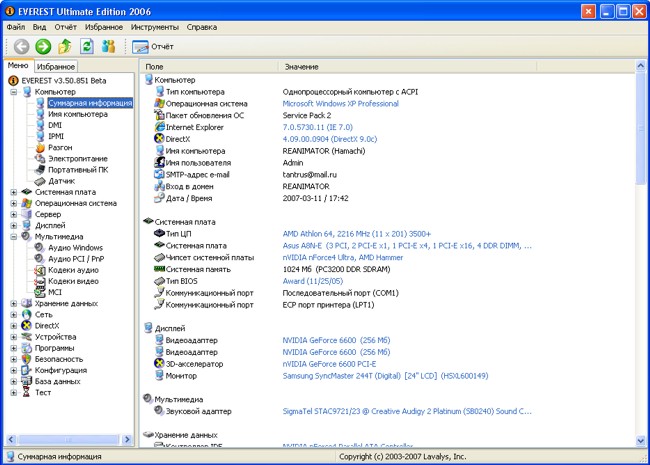
Task: Click the REANIMATOR (Hamachi) value
Action: coord(324,151)
